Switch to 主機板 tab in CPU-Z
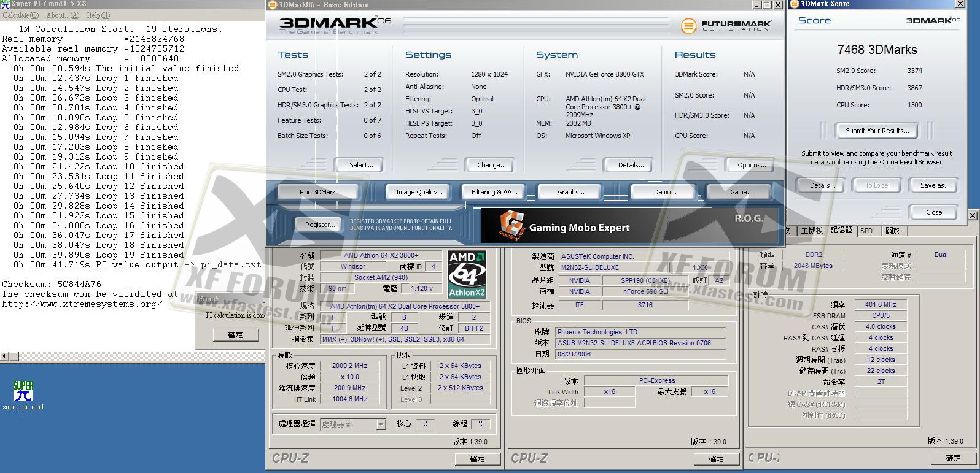This screenshot has height=473, width=980. (812, 231)
